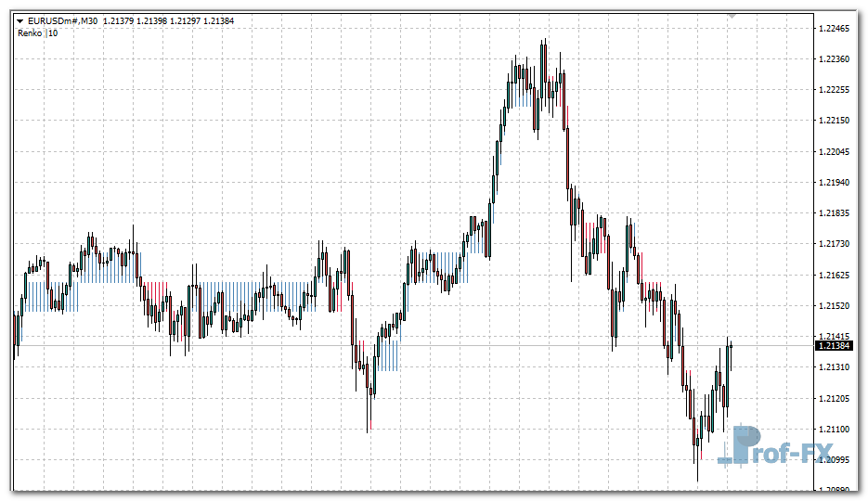Click the 1.21940 price scale label
The height and width of the screenshot is (501, 868).
836,183
